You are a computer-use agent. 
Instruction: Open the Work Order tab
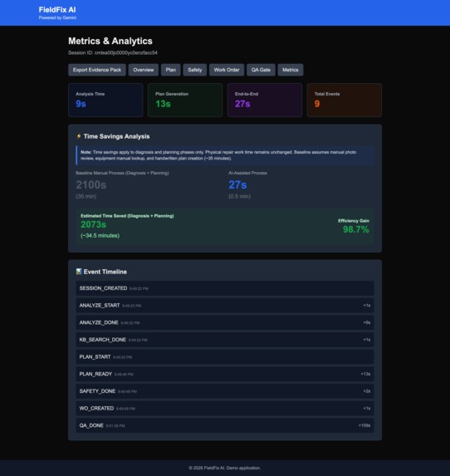(x=227, y=70)
